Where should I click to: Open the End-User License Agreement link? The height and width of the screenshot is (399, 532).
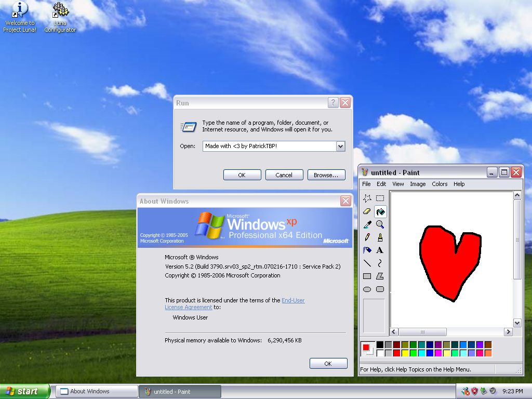pos(235,303)
